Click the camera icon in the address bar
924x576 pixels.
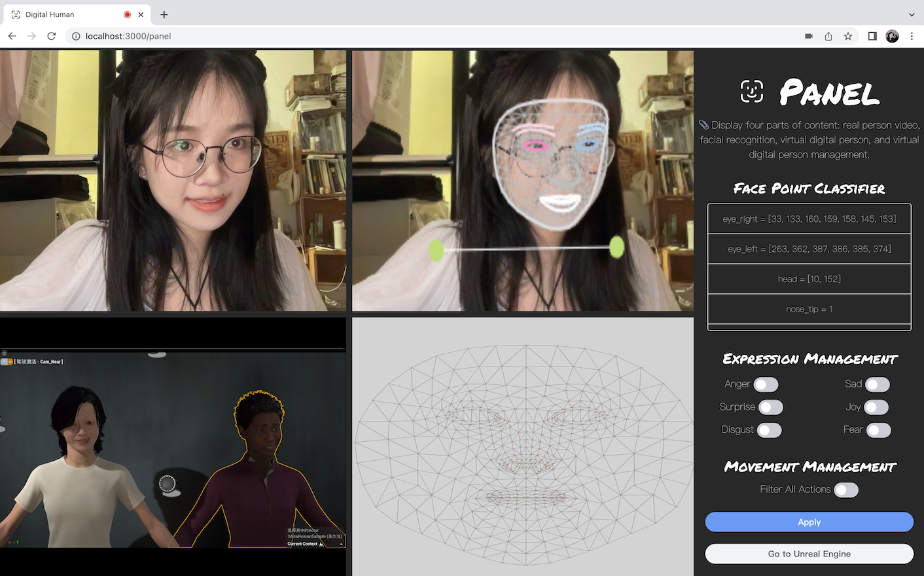click(x=808, y=36)
